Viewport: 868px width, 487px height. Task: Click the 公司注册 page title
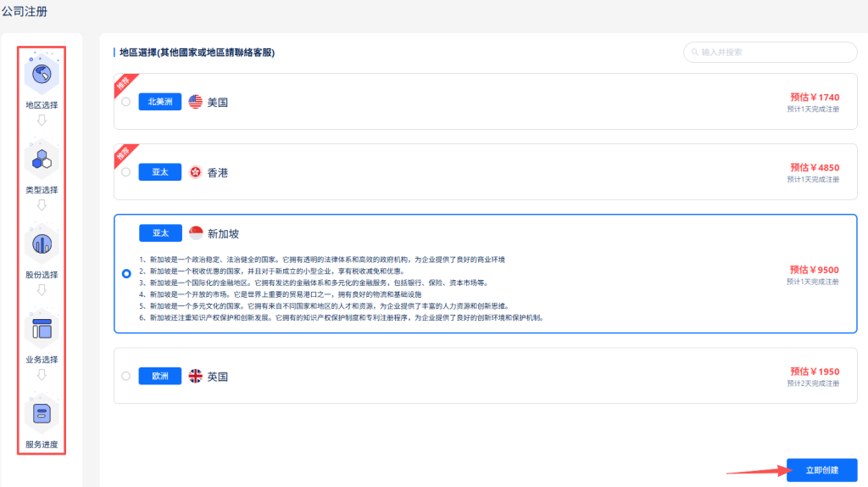pos(25,11)
